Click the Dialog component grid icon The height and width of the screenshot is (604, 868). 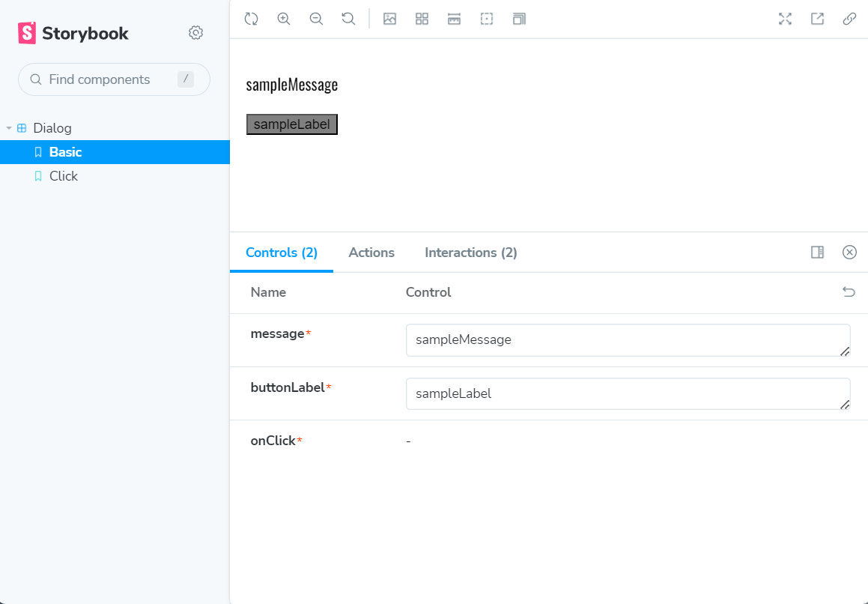[22, 128]
